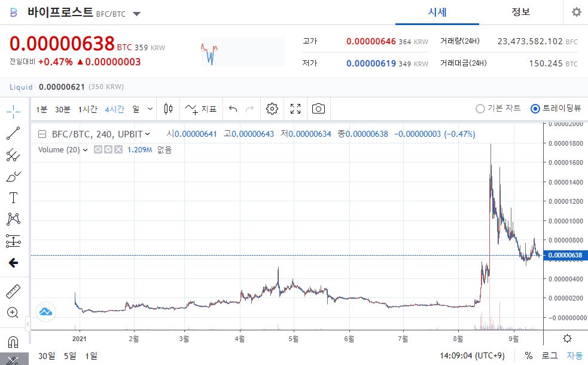This screenshot has height=365, width=588.
Task: Take a chart snapshot with camera icon
Action: 318,109
